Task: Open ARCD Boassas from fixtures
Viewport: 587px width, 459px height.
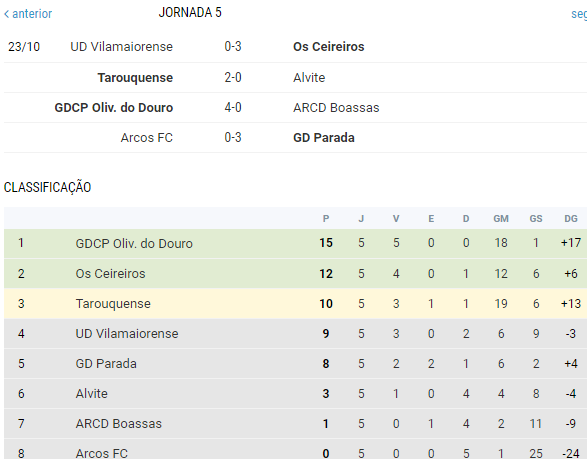Action: [x=336, y=108]
